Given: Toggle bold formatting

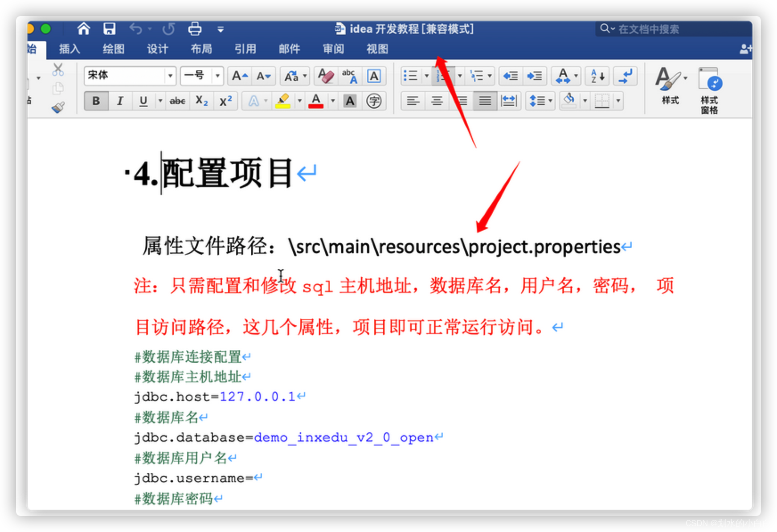Looking at the screenshot, I should (x=96, y=101).
